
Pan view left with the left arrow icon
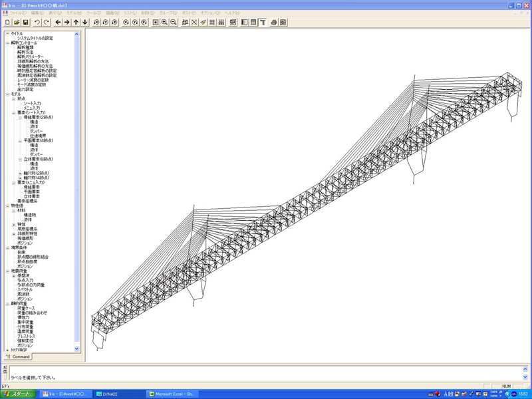(58, 22)
